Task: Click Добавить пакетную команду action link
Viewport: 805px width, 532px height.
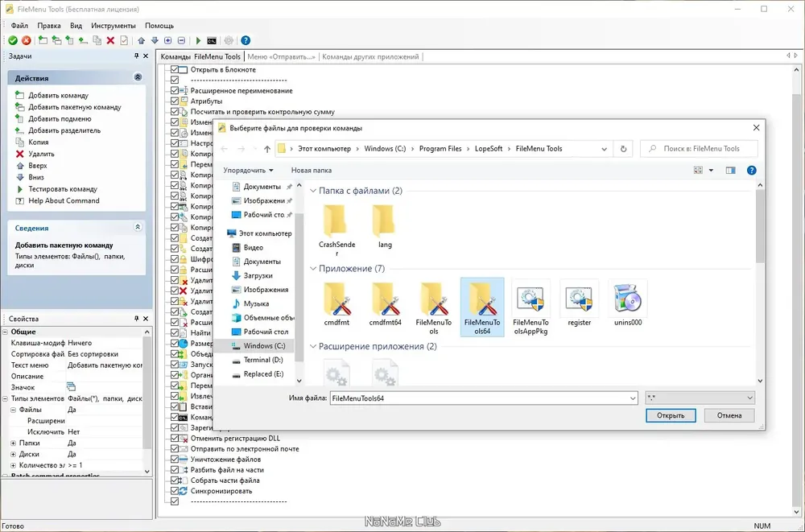Action: tap(75, 107)
